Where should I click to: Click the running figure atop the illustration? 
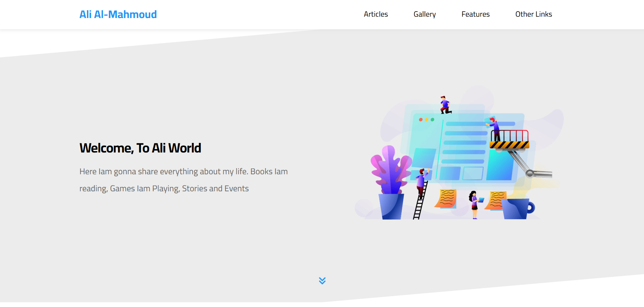click(444, 102)
